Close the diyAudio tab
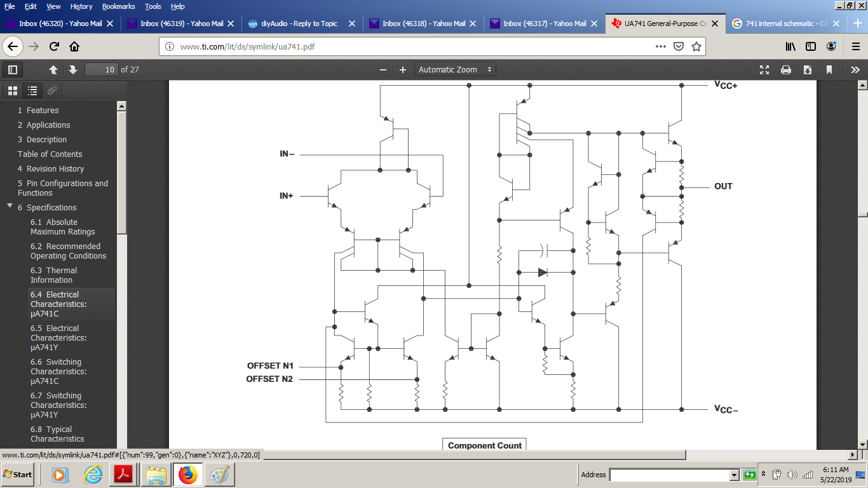The width and height of the screenshot is (868, 488). (x=351, y=24)
